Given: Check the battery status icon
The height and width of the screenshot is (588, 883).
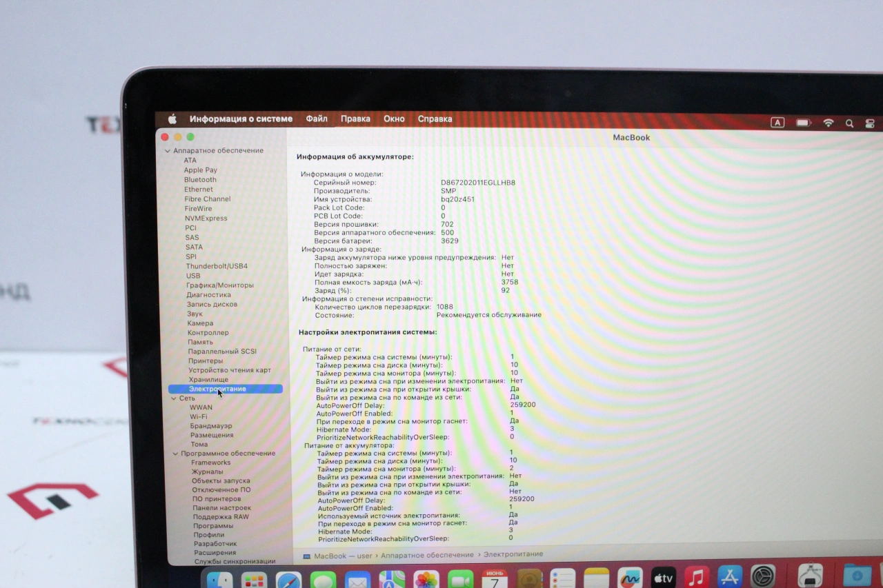Looking at the screenshot, I should [x=804, y=123].
